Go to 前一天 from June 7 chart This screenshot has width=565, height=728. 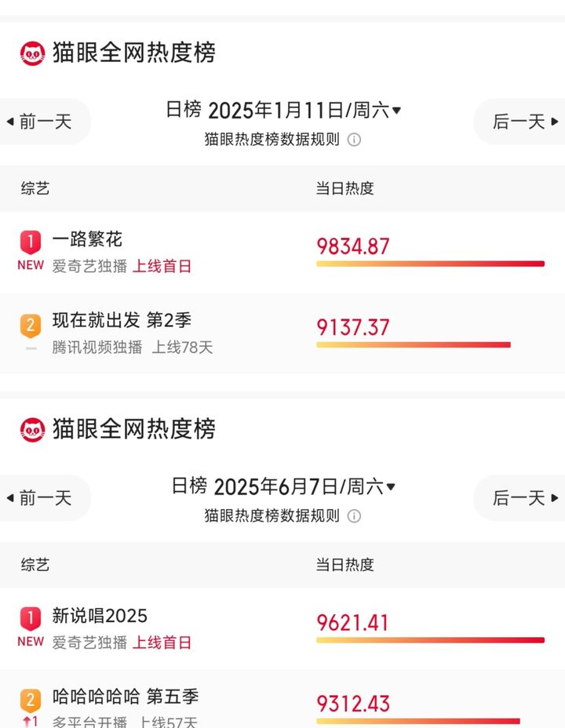pos(44,498)
